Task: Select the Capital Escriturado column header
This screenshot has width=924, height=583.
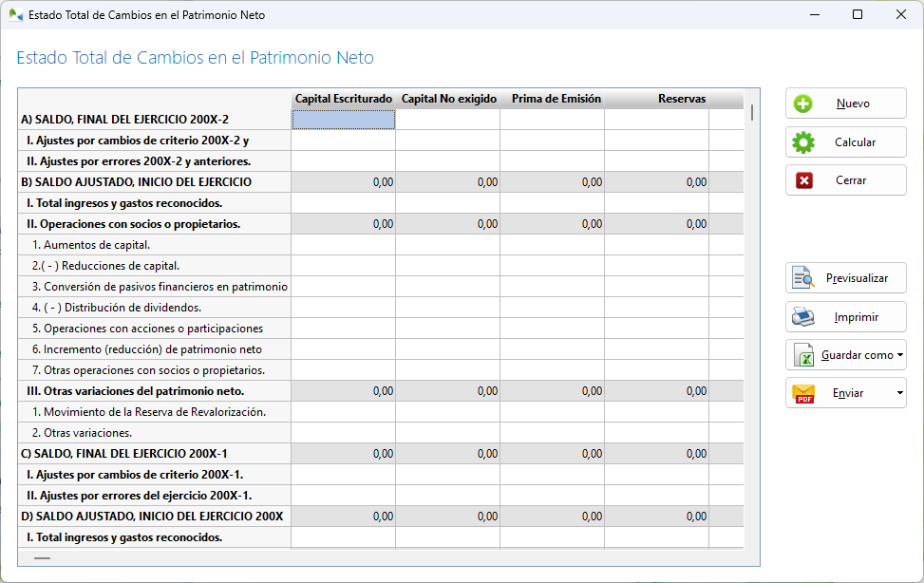Action: [343, 99]
